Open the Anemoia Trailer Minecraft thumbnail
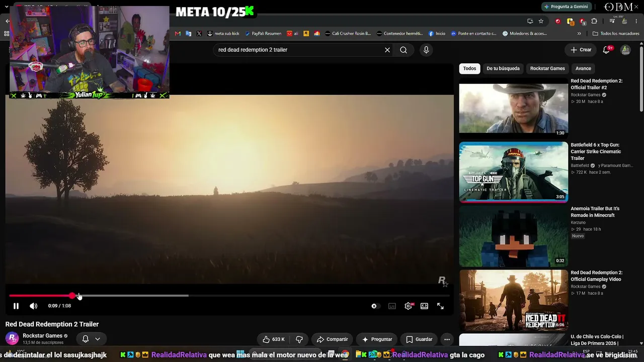This screenshot has height=362, width=644. [x=513, y=236]
